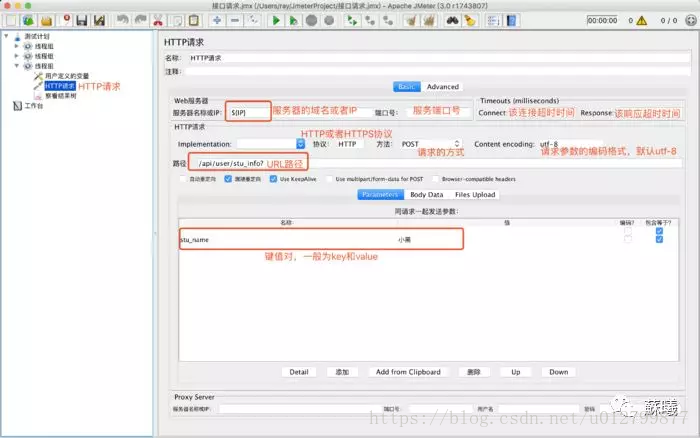
Task: Switch to the Advanced tab
Action: coord(442,87)
